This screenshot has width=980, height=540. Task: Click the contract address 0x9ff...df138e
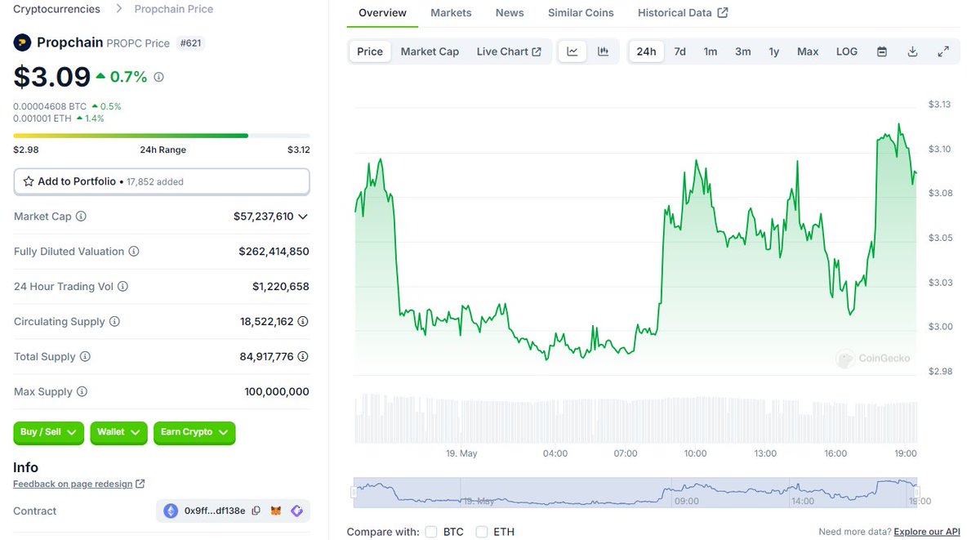(215, 511)
